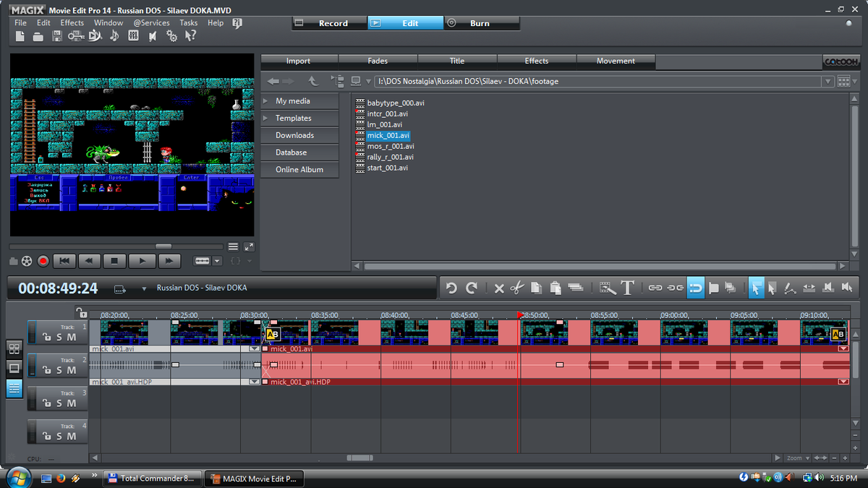
Task: Open the dropdown arrow beside the range buttons
Action: pos(217,261)
